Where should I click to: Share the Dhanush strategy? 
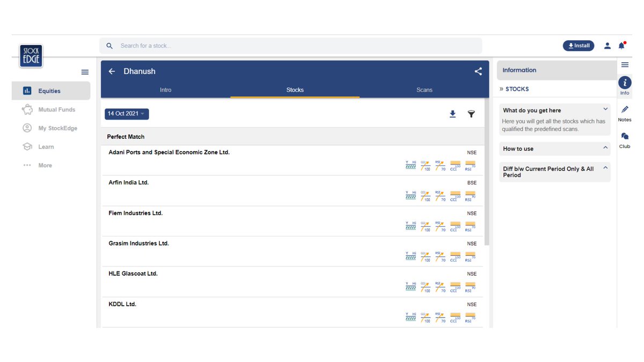coord(478,71)
